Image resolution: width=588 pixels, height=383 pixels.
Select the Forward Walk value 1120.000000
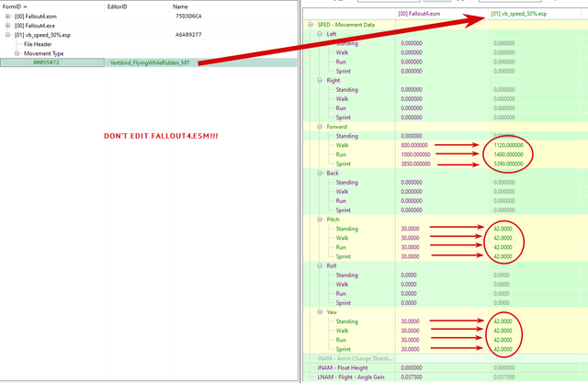(508, 145)
